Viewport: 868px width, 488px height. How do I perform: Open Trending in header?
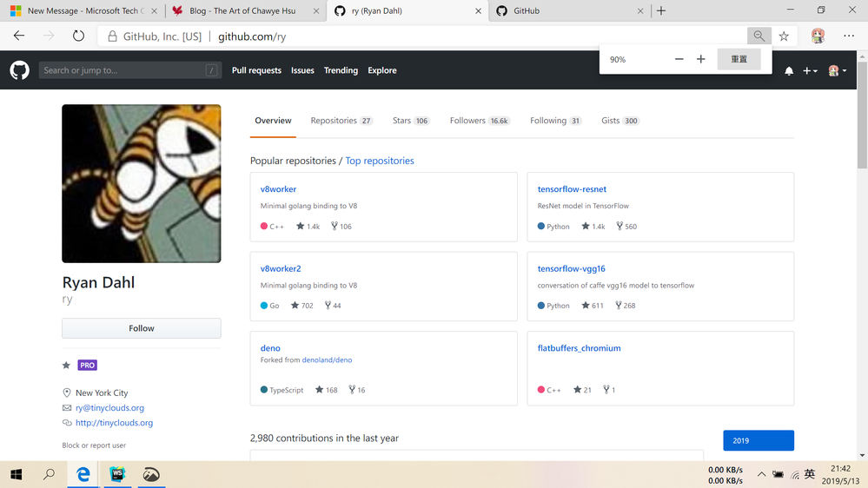coord(341,70)
